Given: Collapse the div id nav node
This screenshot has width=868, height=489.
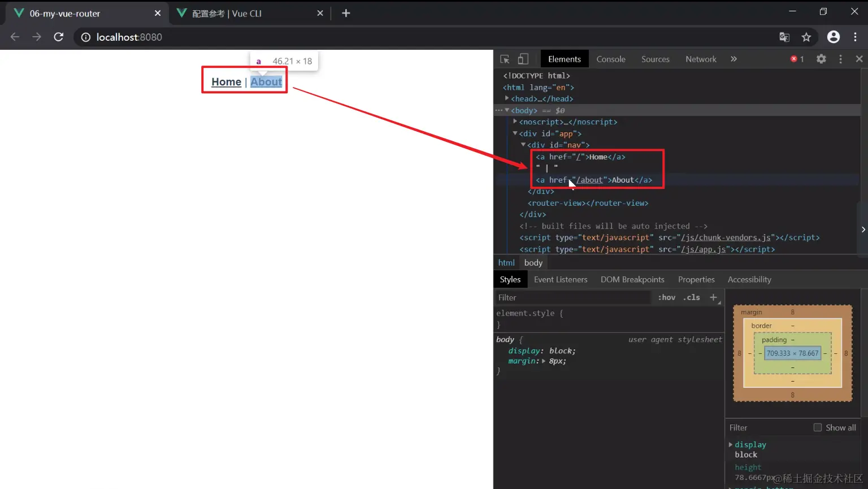Looking at the screenshot, I should 523,145.
